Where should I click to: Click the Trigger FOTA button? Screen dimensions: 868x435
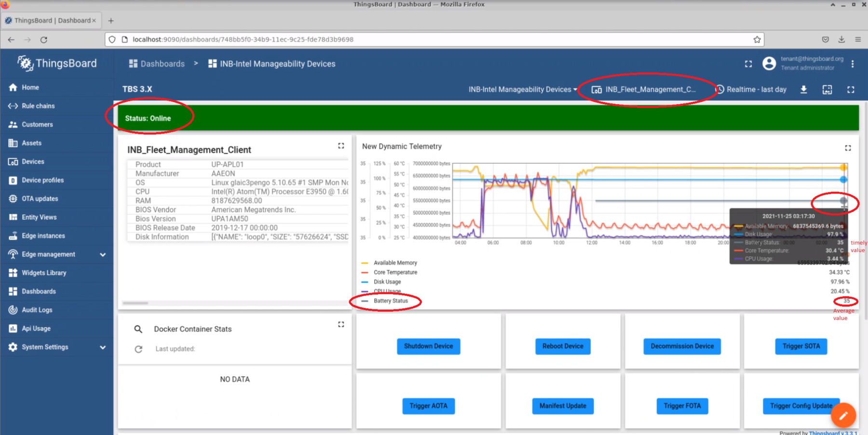point(682,406)
